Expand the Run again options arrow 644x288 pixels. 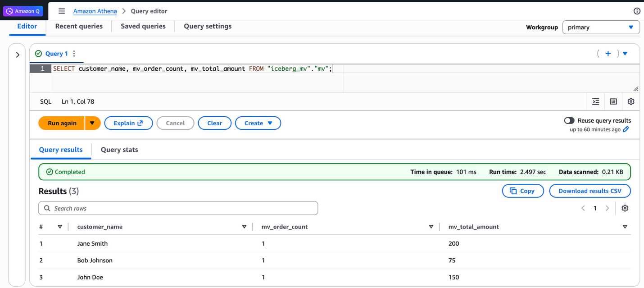coord(92,123)
